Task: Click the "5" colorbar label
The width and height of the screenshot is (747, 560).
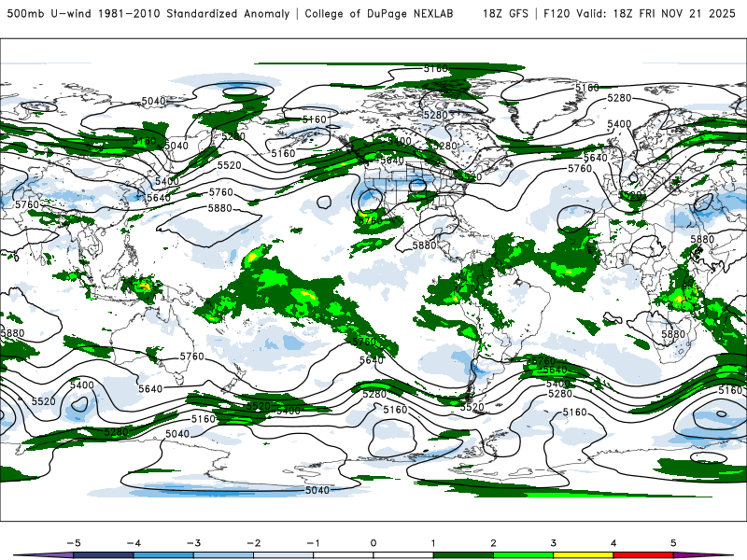Action: tap(673, 543)
